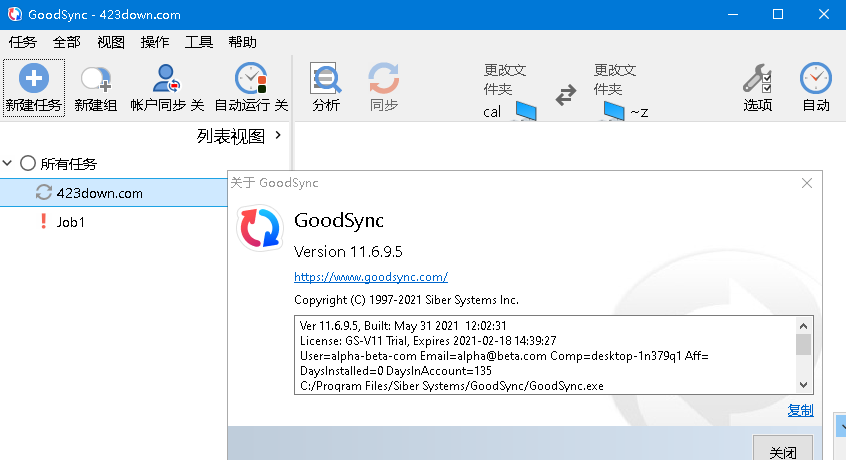Open Auto (自动) clock icon on right
The image size is (846, 460).
816,79
